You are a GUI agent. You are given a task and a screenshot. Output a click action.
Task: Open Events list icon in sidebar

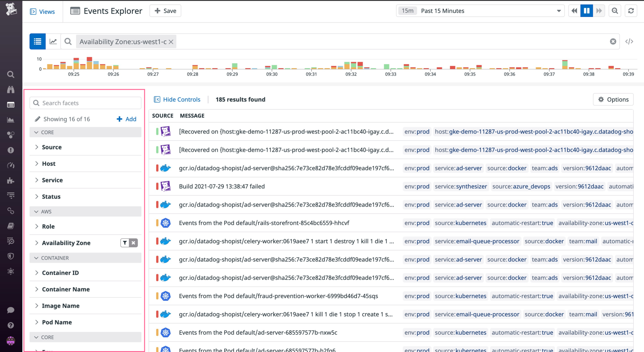[11, 105]
